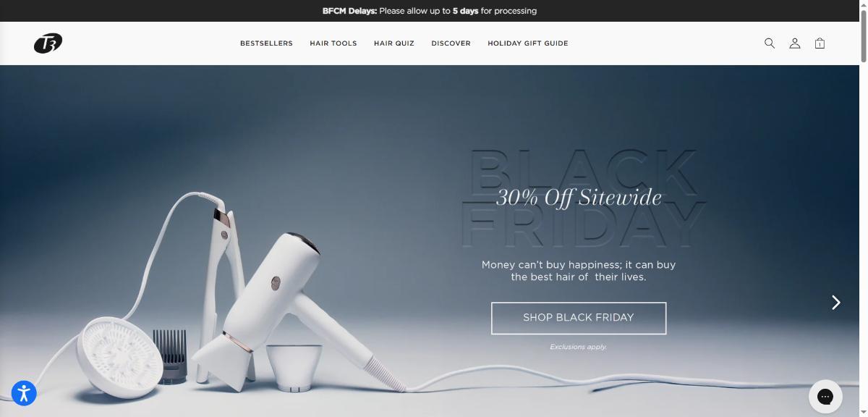This screenshot has width=868, height=417.
Task: Click the T3 logo to go home
Action: (48, 43)
